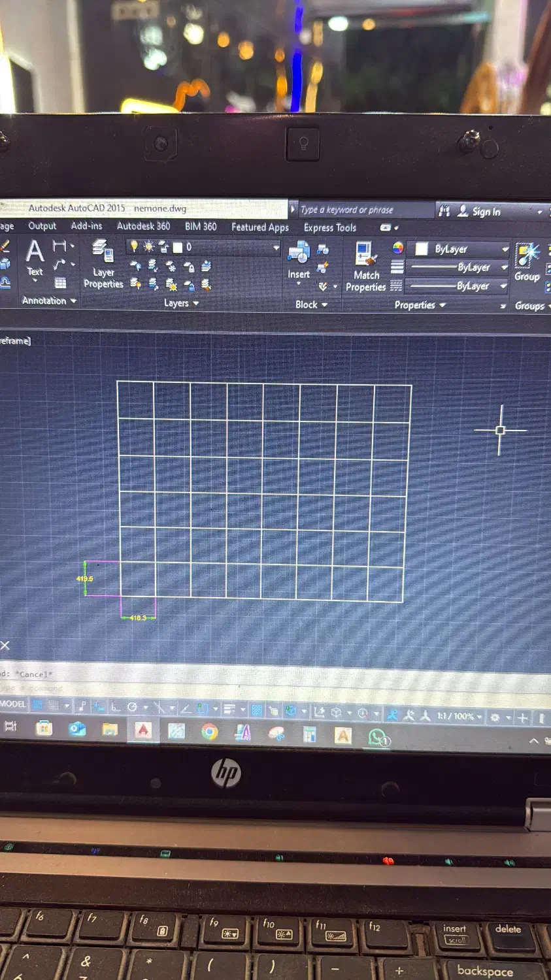The height and width of the screenshot is (980, 551).
Task: Click the Sign In button
Action: (479, 212)
